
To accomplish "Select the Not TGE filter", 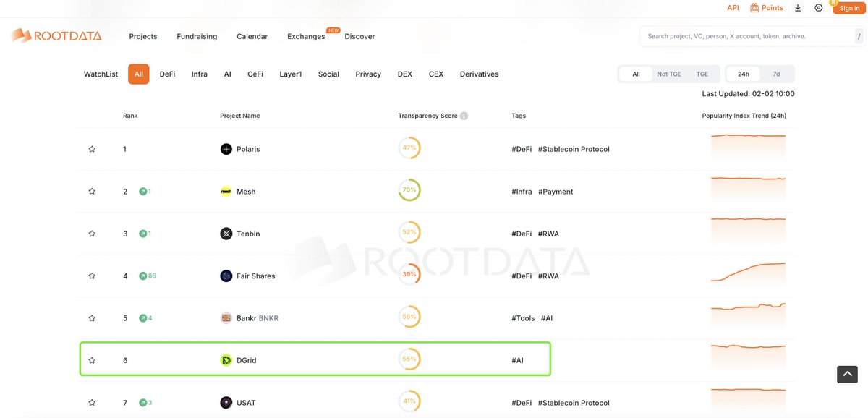I will pos(668,74).
